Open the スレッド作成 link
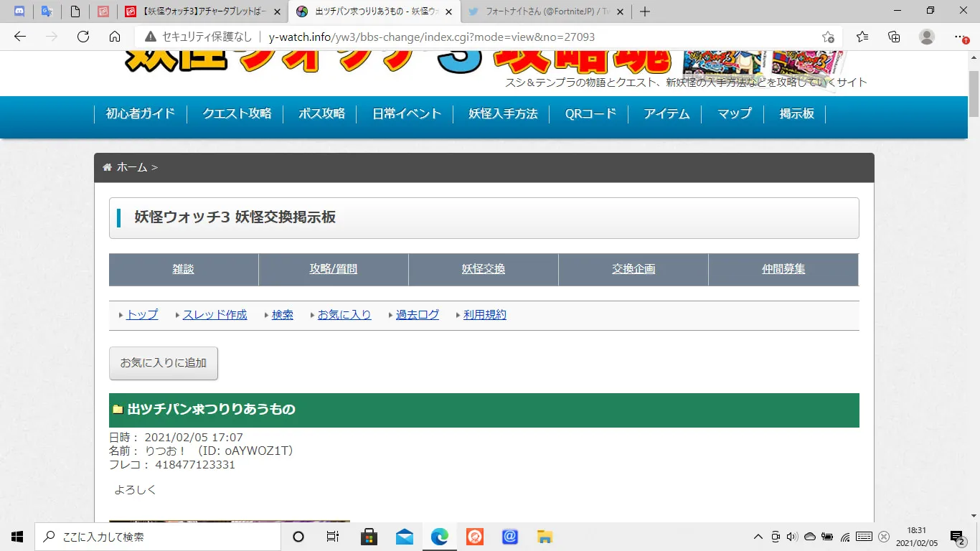980x551 pixels. coord(215,315)
